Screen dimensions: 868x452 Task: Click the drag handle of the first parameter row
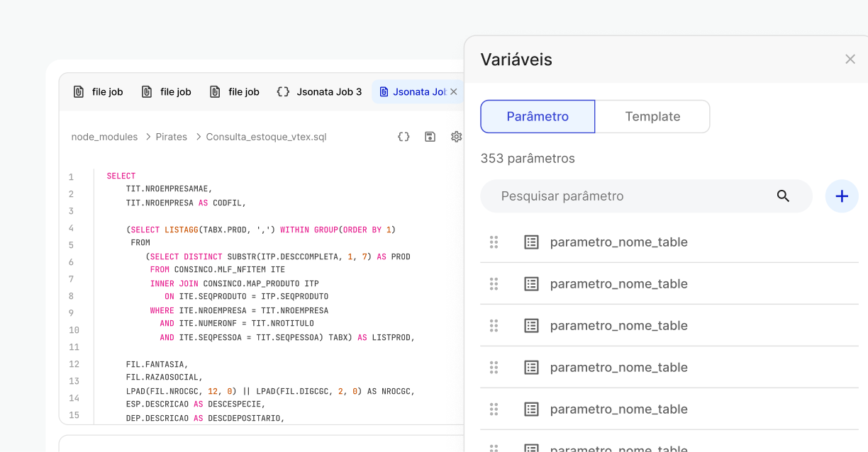(x=494, y=242)
